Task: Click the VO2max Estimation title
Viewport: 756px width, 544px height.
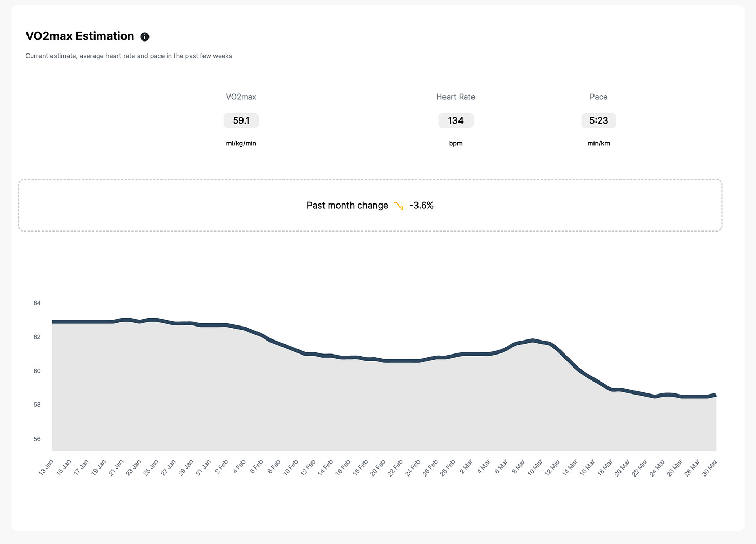Action: click(79, 36)
